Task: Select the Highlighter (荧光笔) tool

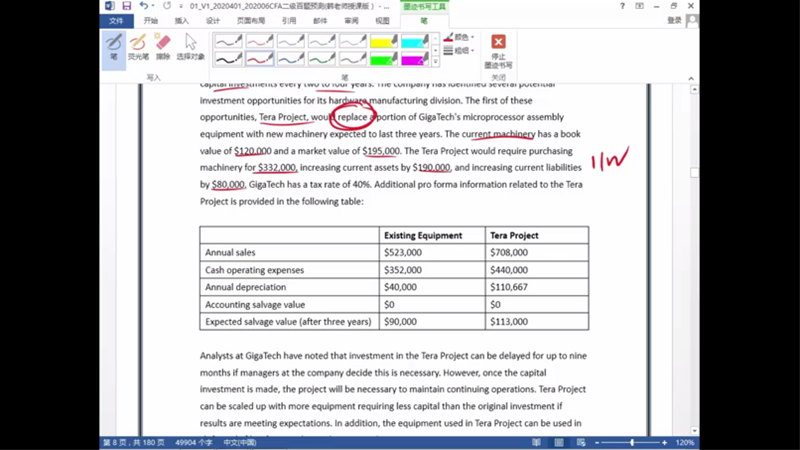Action: [x=138, y=47]
